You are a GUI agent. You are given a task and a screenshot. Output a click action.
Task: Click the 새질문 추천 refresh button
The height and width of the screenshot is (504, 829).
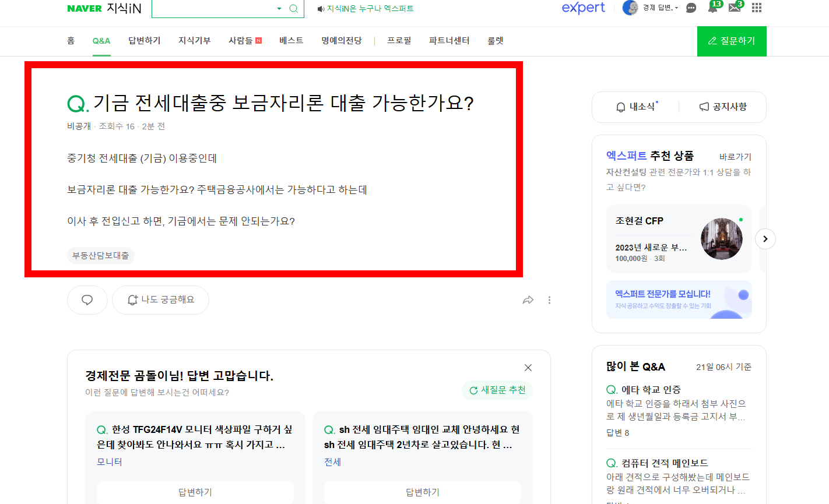coord(498,390)
